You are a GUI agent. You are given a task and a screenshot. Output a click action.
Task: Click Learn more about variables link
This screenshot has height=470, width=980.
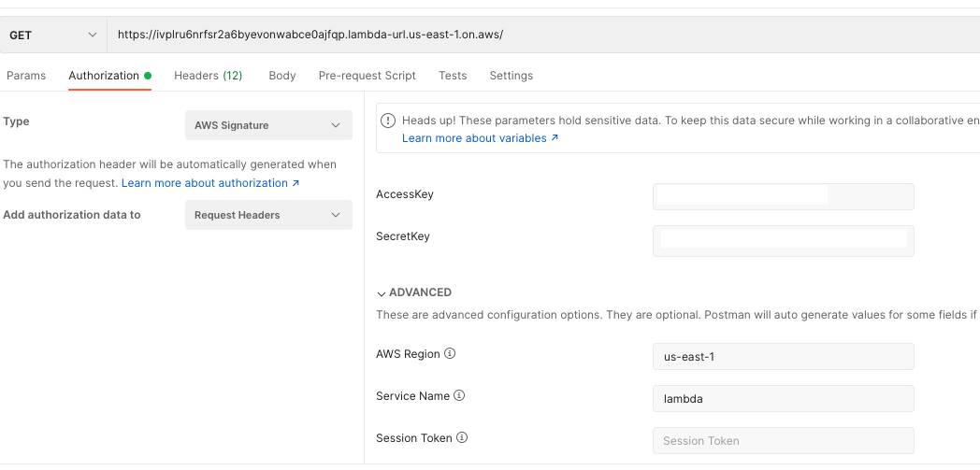[480, 138]
